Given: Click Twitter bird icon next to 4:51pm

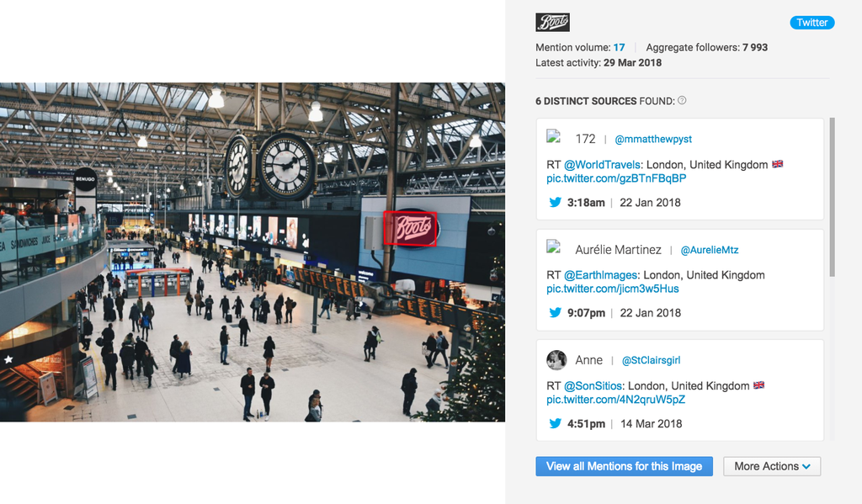Looking at the screenshot, I should (x=556, y=423).
